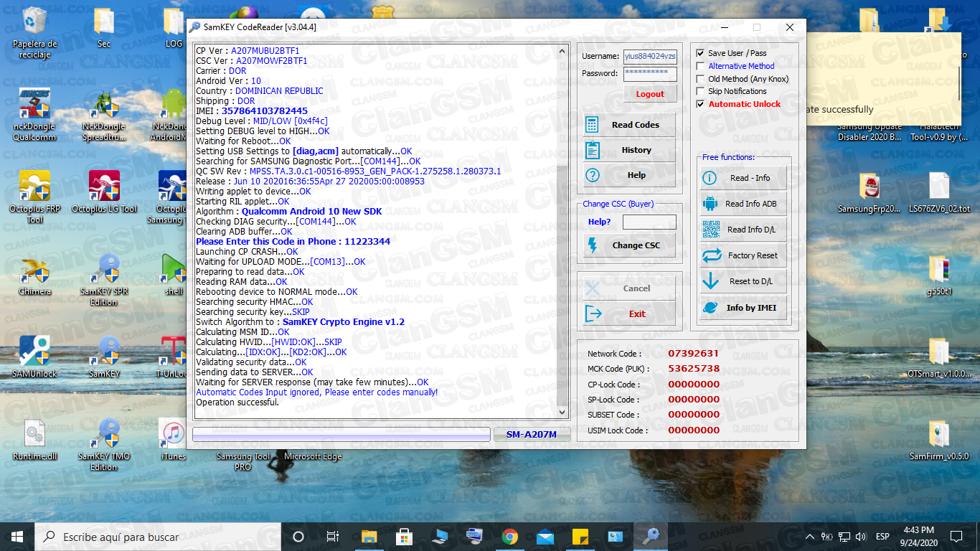The height and width of the screenshot is (551, 980).
Task: Click Reset to D/L button
Action: coord(743,281)
